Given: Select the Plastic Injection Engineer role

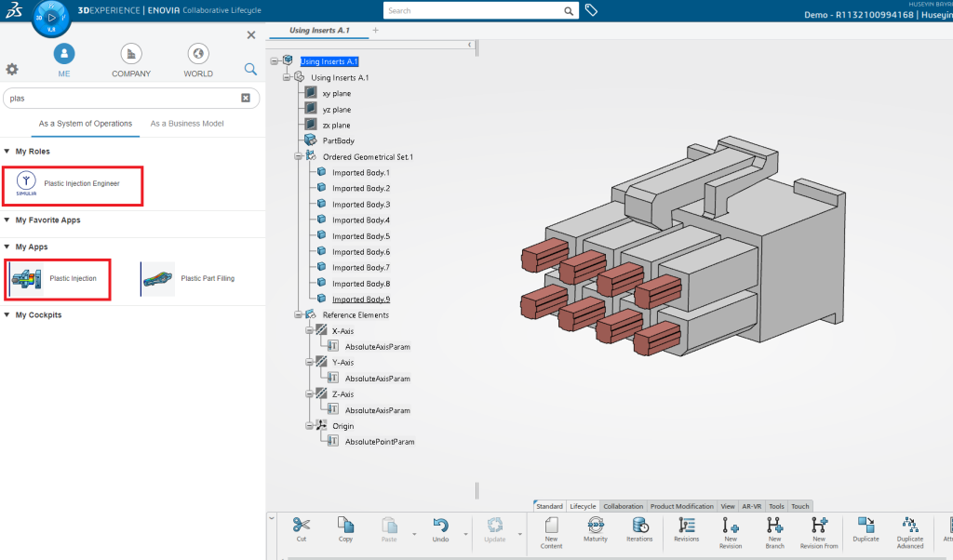Looking at the screenshot, I should click(73, 184).
